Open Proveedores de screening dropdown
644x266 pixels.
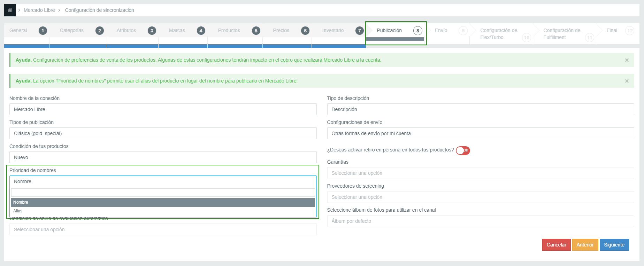(x=481, y=197)
